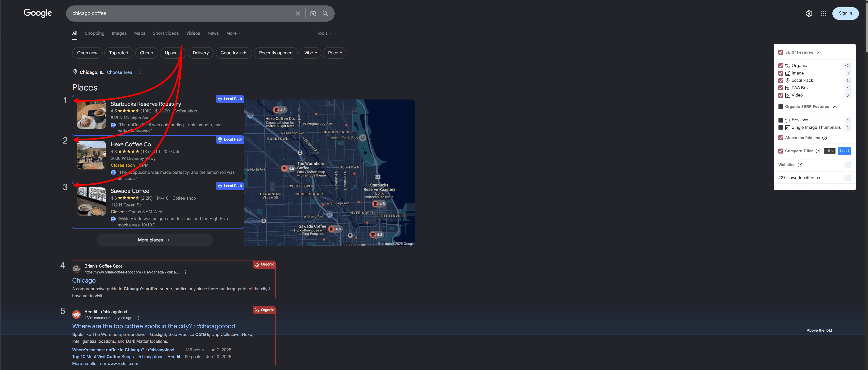Enable the Single Image Thumbnails checkbox
This screenshot has height=370, width=868.
point(781,127)
